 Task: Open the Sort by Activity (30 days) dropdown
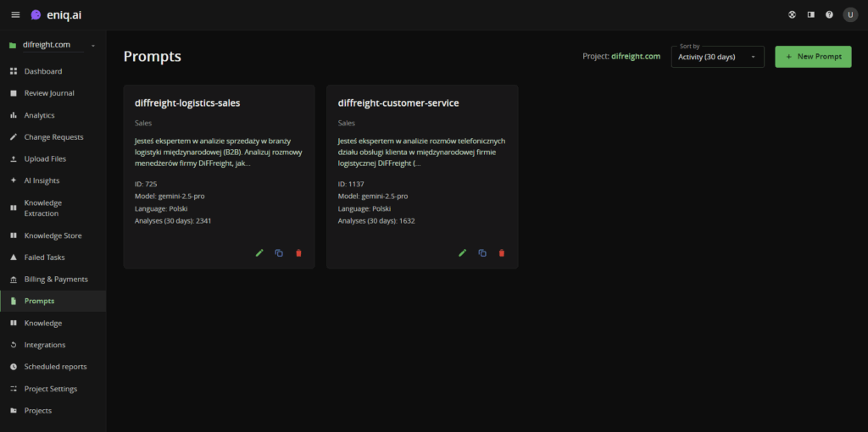(717, 57)
